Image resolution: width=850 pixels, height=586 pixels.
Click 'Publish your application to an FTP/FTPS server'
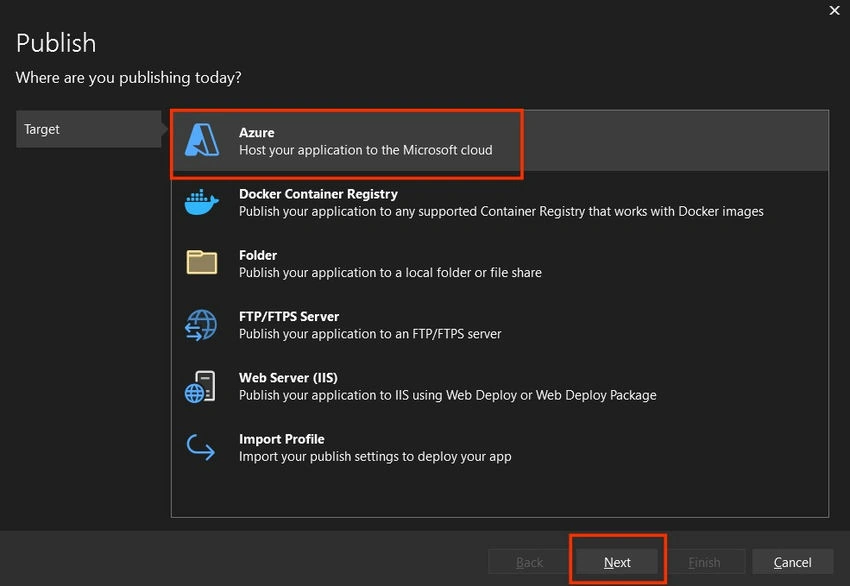click(370, 334)
